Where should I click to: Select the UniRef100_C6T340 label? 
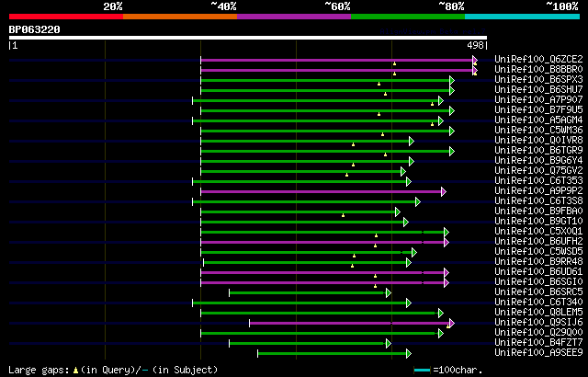click(538, 303)
